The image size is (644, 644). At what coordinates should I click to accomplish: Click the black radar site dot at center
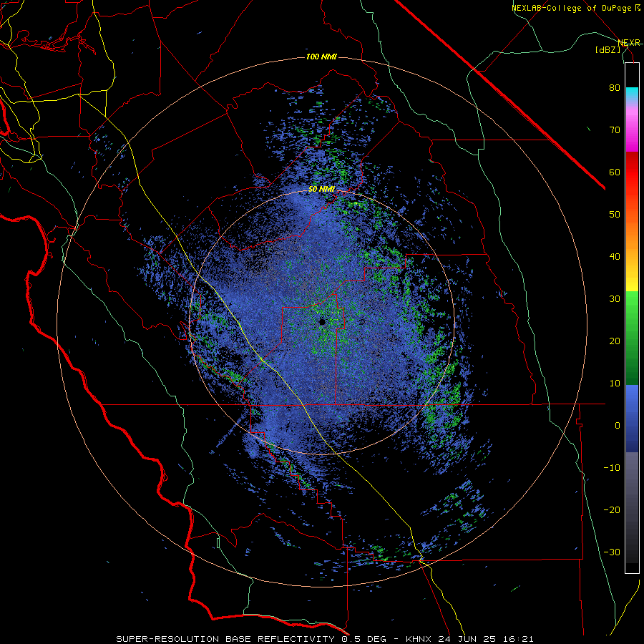[322, 322]
